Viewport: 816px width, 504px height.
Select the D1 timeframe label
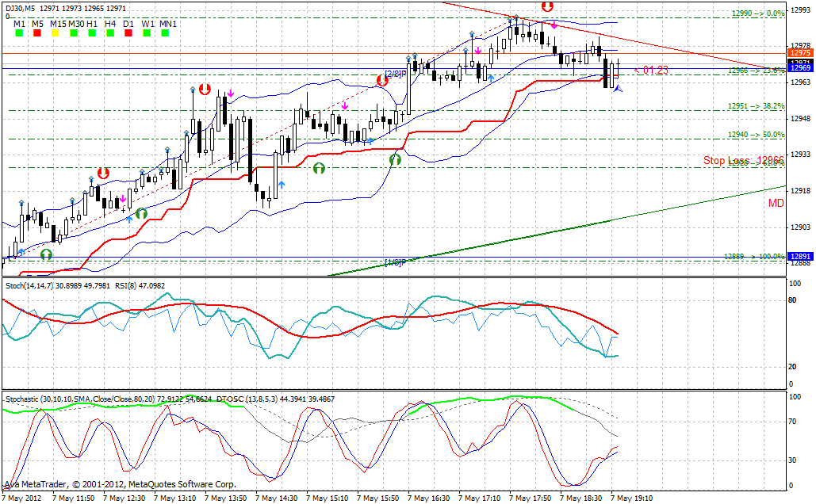coord(128,24)
